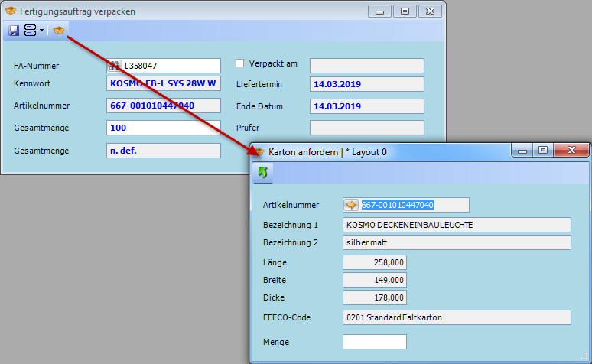
Task: Open the layout dropdown arrow in toolbar
Action: pyautogui.click(x=41, y=31)
